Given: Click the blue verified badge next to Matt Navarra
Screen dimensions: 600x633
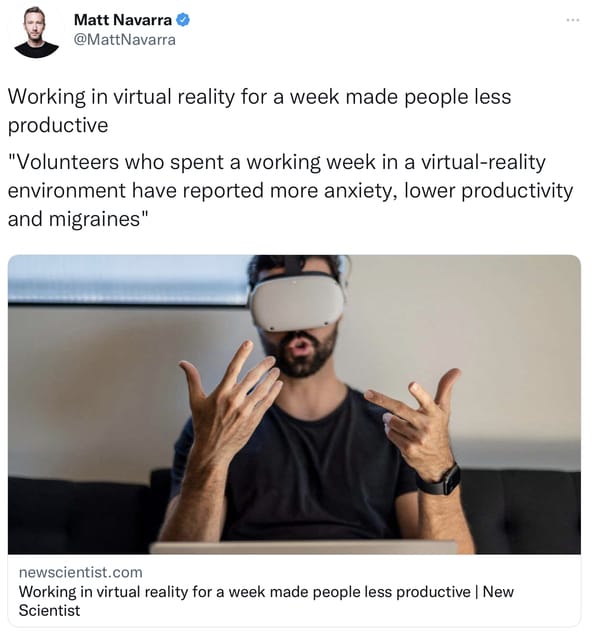Looking at the screenshot, I should point(183,19).
